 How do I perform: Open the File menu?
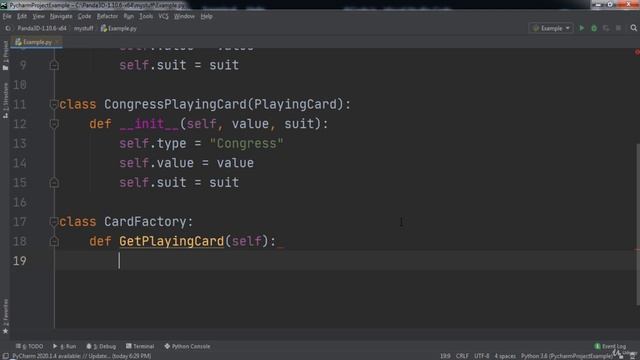[x=7, y=16]
